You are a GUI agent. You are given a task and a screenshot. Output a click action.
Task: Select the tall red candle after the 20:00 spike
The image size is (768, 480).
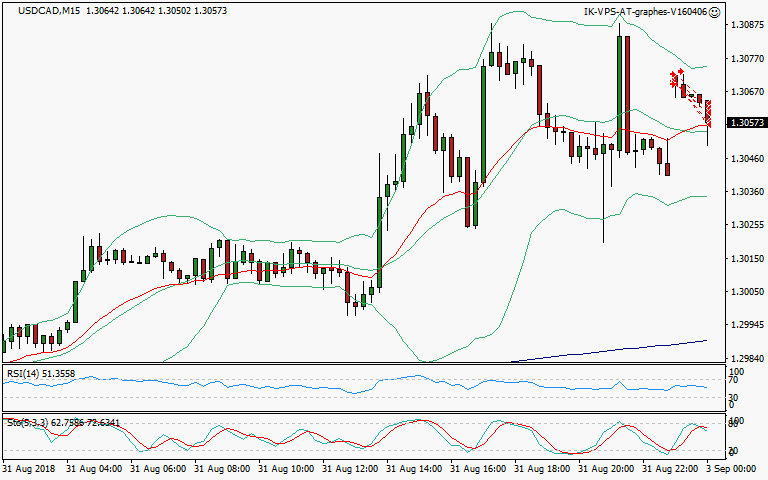click(629, 94)
